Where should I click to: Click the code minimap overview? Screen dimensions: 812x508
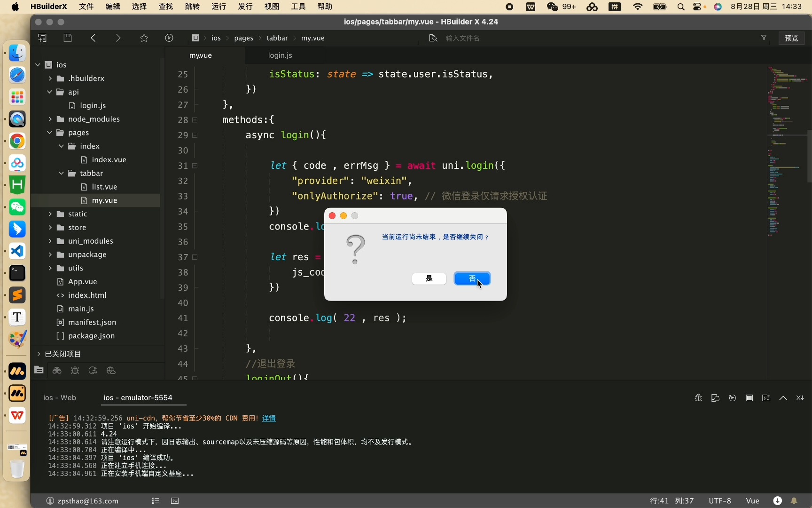click(787, 151)
